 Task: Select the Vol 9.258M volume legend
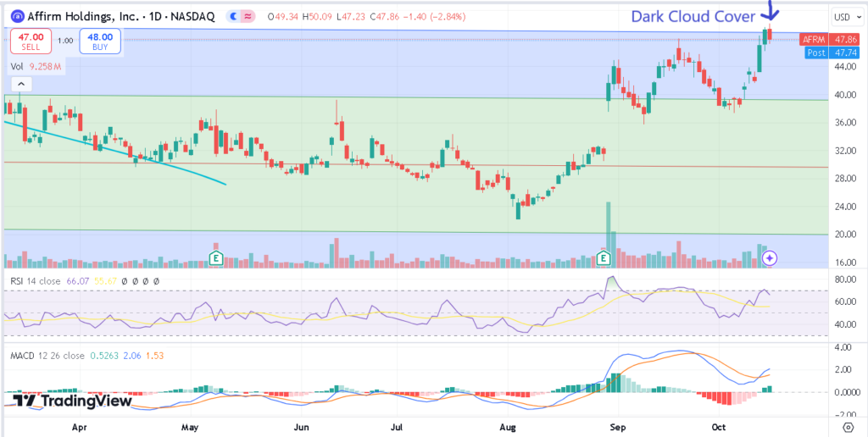pos(36,67)
